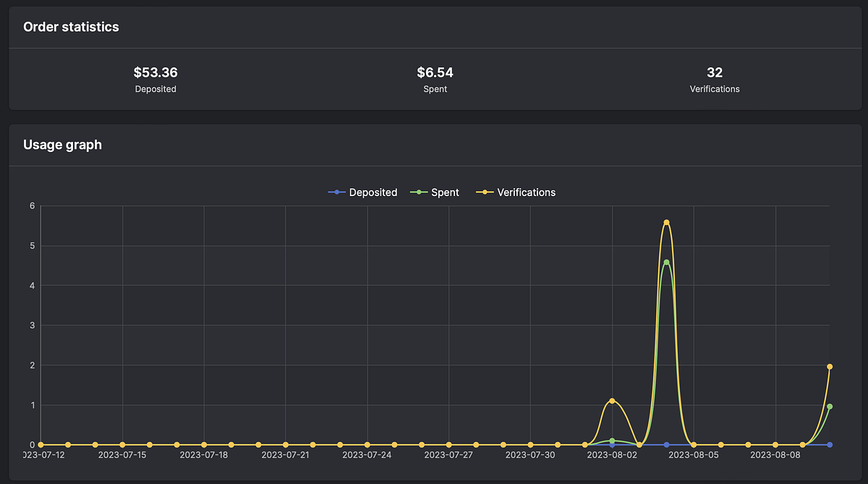
Task: Click the 2023-08-02 axis label
Action: [x=612, y=455]
